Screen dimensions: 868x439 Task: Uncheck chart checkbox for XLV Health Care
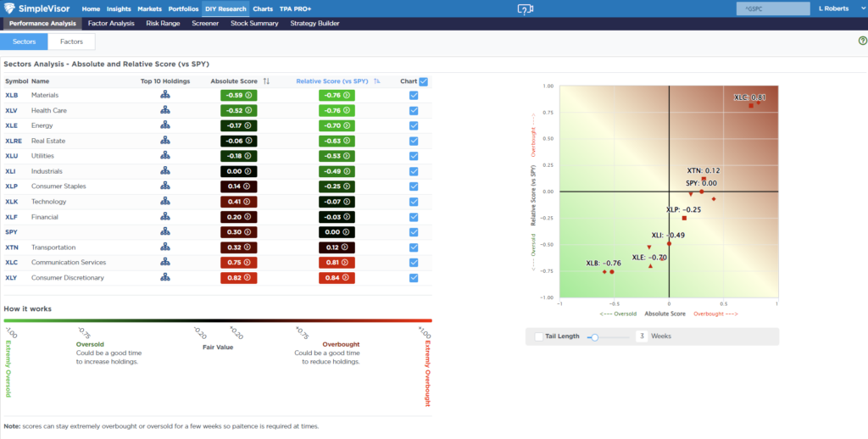[414, 110]
